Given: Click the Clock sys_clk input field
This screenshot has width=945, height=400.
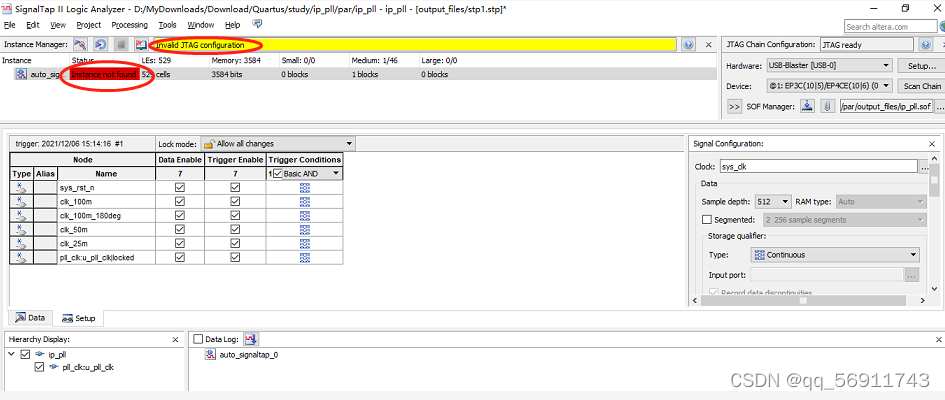Looking at the screenshot, I should point(818,167).
